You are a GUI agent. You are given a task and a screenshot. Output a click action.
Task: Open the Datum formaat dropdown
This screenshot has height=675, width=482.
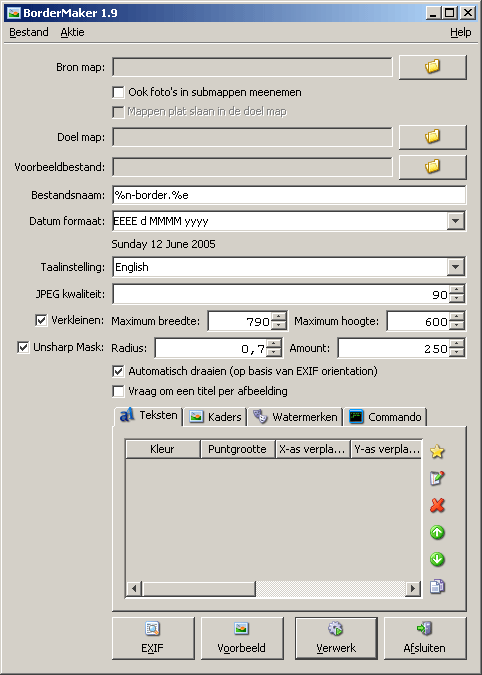pyautogui.click(x=456, y=221)
